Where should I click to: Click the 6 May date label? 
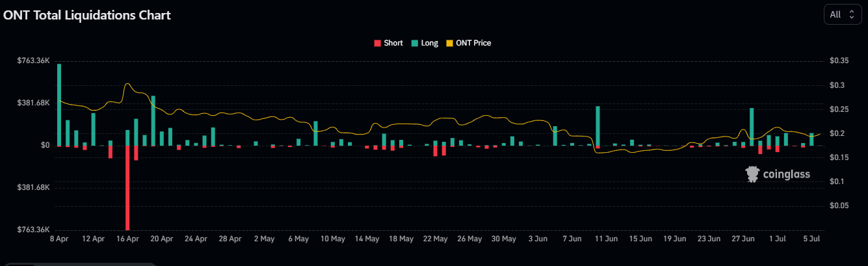[298, 239]
